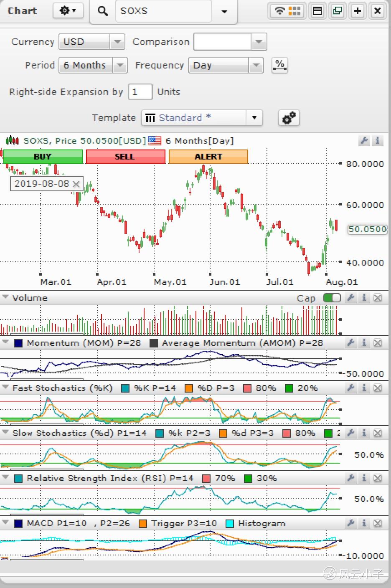
Task: Click the BUY button
Action: [43, 157]
